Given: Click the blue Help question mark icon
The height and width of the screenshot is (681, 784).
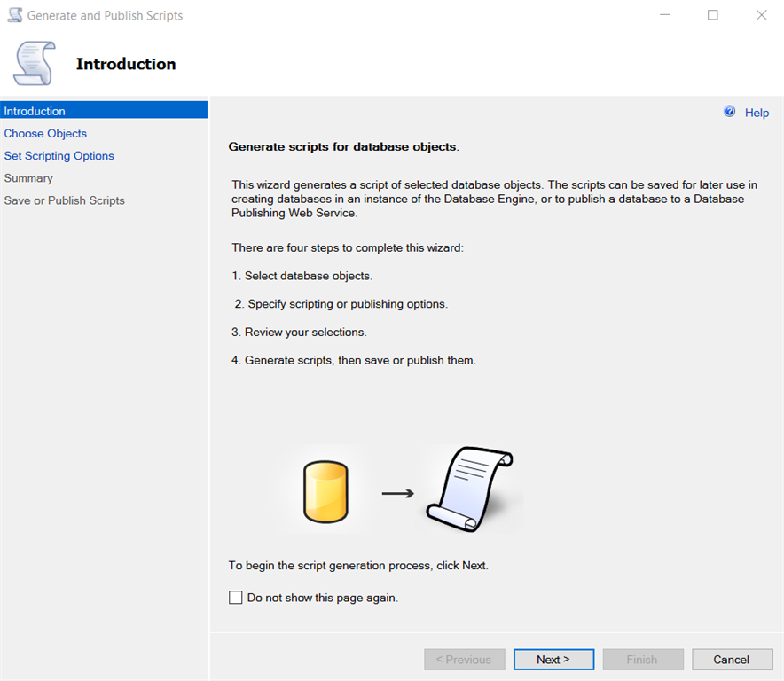Looking at the screenshot, I should pyautogui.click(x=730, y=112).
